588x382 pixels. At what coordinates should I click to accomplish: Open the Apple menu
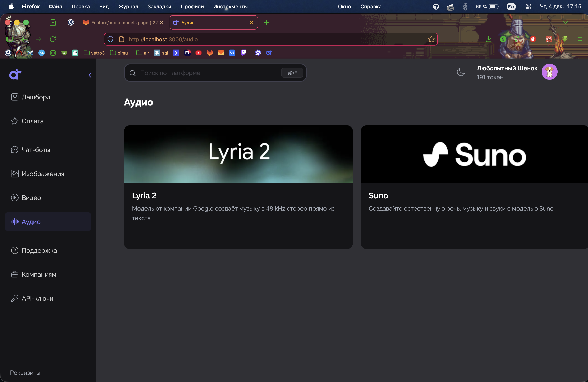point(11,6)
